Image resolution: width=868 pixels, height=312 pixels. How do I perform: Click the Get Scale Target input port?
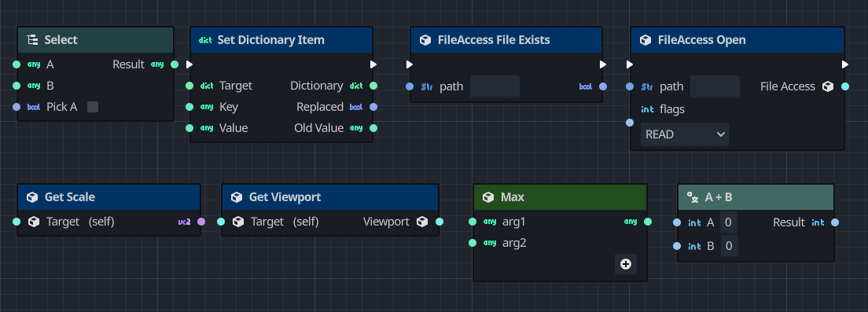point(17,222)
